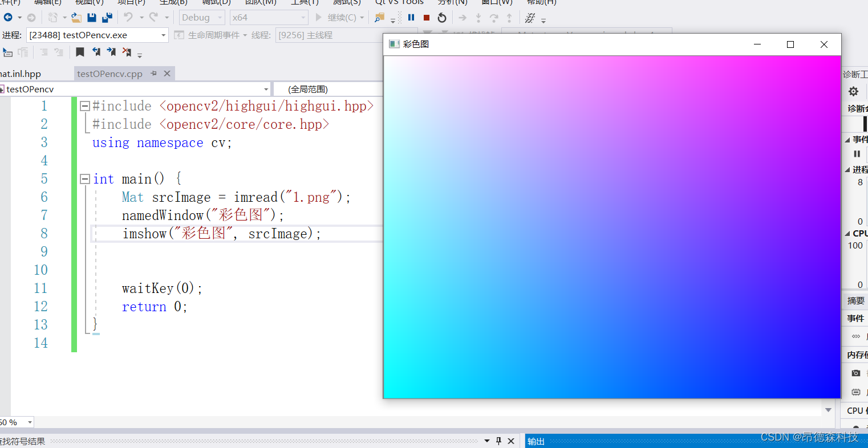Go to the next bookmark icon
The height and width of the screenshot is (448, 868).
pos(111,52)
